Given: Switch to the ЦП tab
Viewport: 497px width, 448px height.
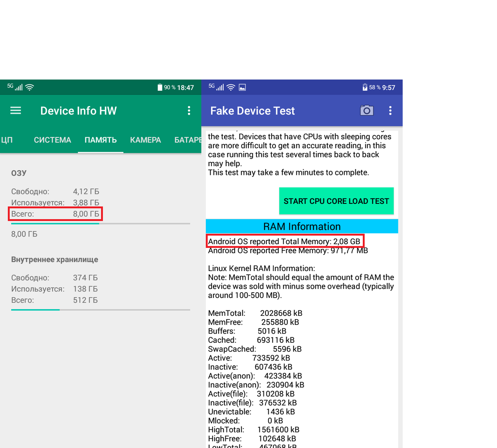Looking at the screenshot, I should coord(7,140).
